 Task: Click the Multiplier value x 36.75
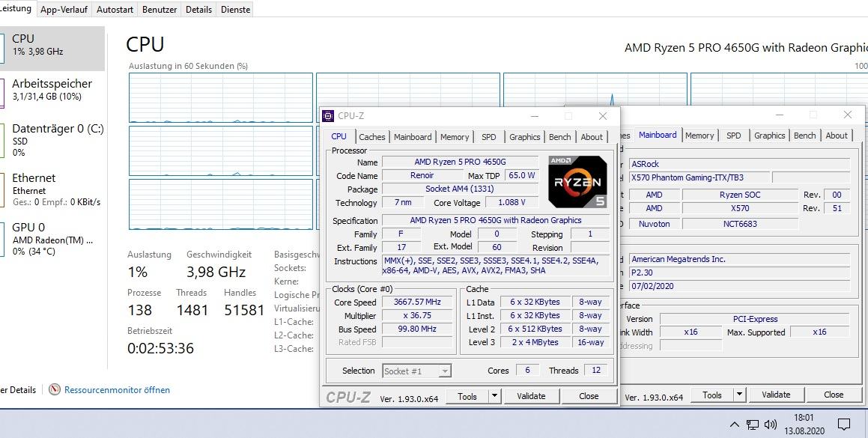click(x=417, y=316)
